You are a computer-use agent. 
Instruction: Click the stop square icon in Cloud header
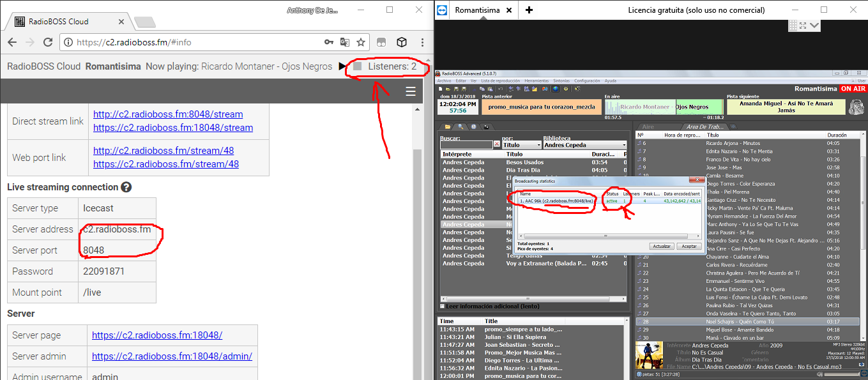(358, 66)
